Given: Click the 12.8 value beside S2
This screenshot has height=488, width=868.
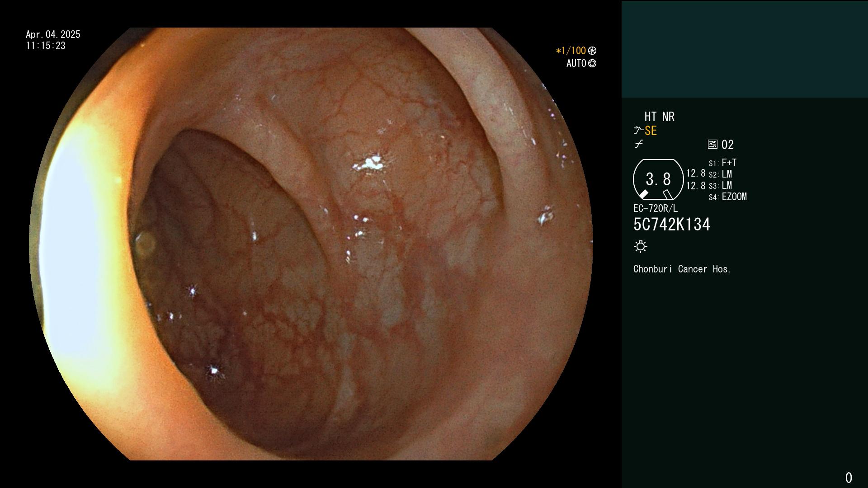Looking at the screenshot, I should (x=696, y=174).
